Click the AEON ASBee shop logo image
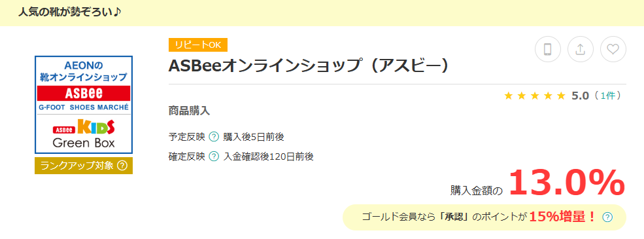 84,105
